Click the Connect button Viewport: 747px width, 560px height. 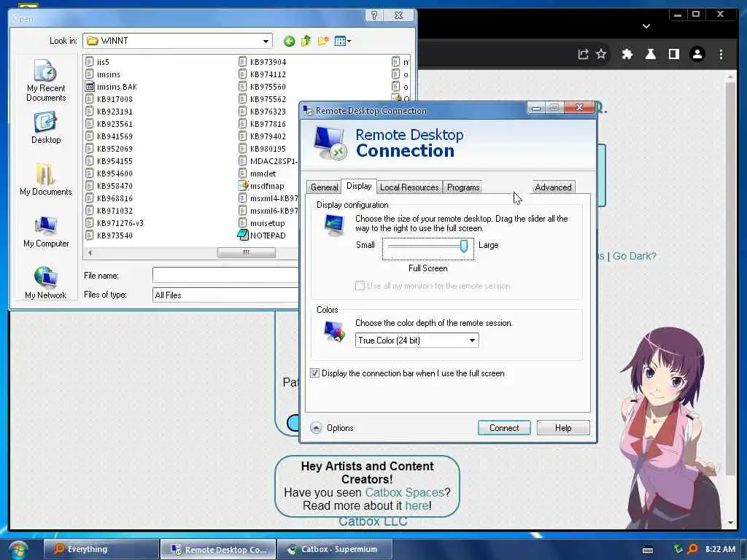point(504,427)
